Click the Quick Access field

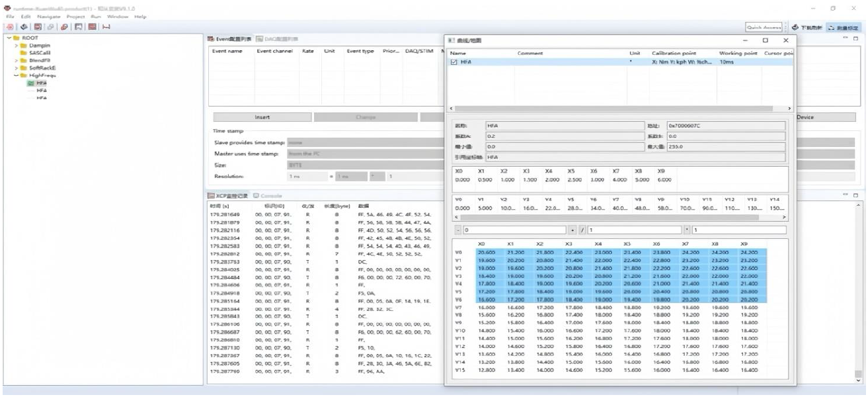(764, 28)
